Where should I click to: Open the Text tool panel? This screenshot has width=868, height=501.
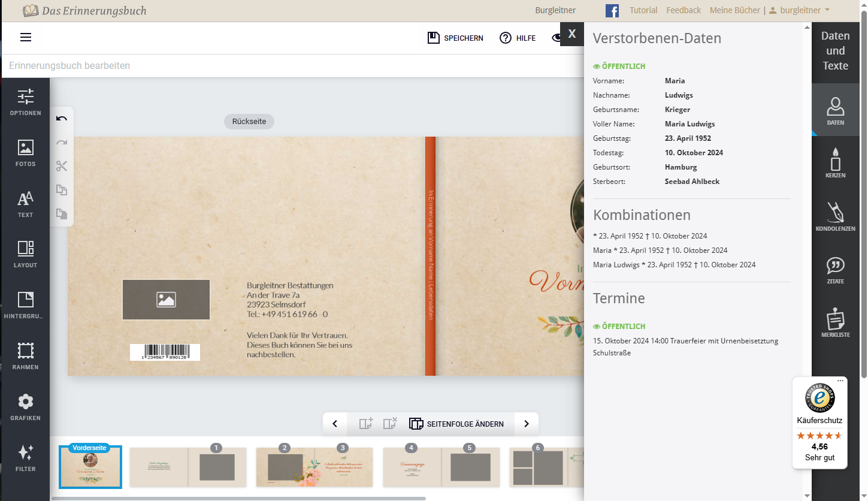click(25, 204)
